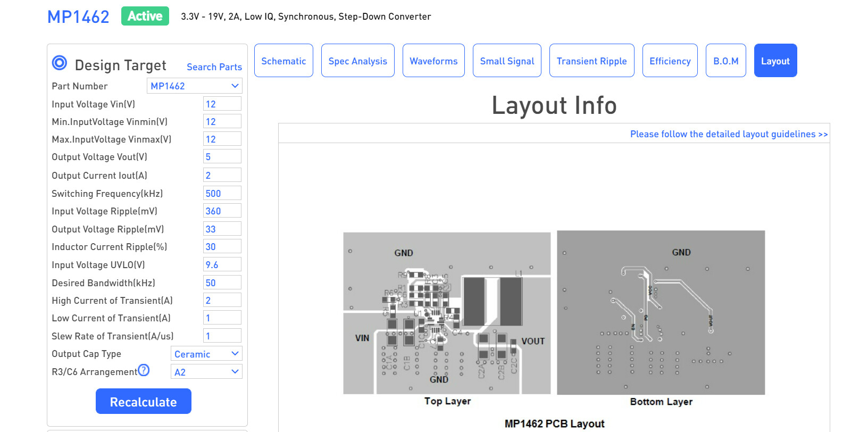The image size is (868, 432).
Task: Open the R3/C6 Arrangement A2 dropdown
Action: click(x=206, y=372)
